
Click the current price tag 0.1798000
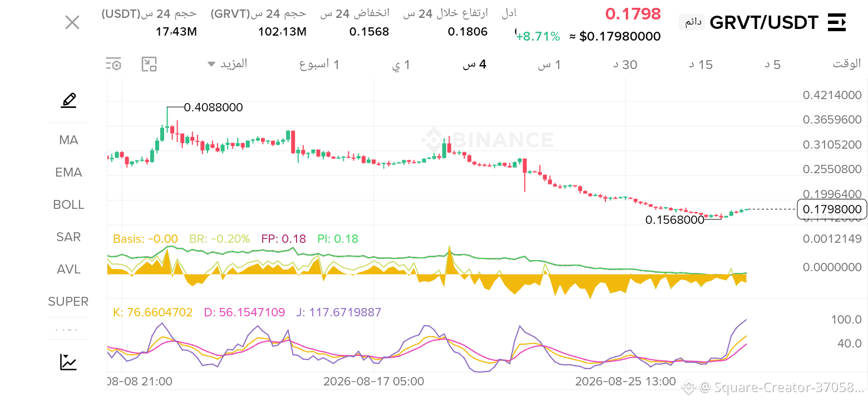tap(832, 209)
